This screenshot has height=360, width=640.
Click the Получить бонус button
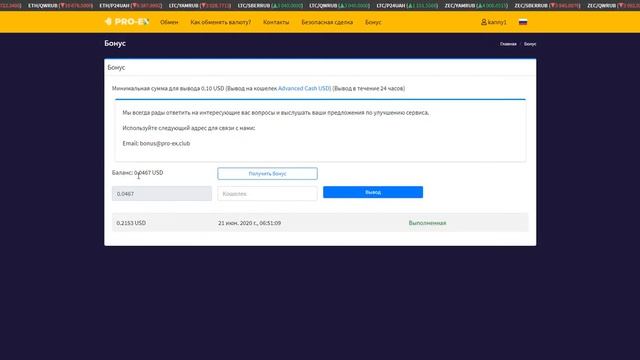(267, 173)
